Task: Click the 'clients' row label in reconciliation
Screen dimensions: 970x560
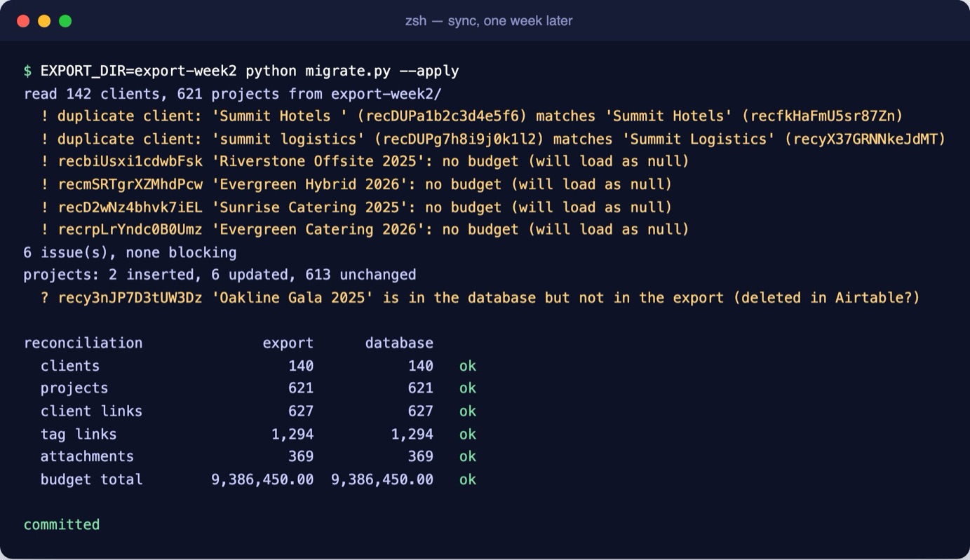Action: pyautogui.click(x=70, y=366)
